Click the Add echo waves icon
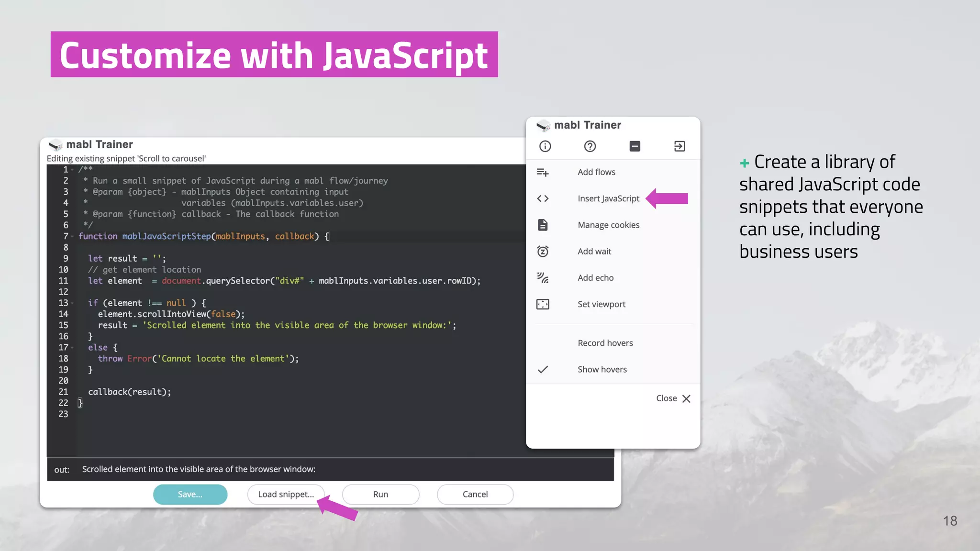The height and width of the screenshot is (551, 980). click(543, 278)
